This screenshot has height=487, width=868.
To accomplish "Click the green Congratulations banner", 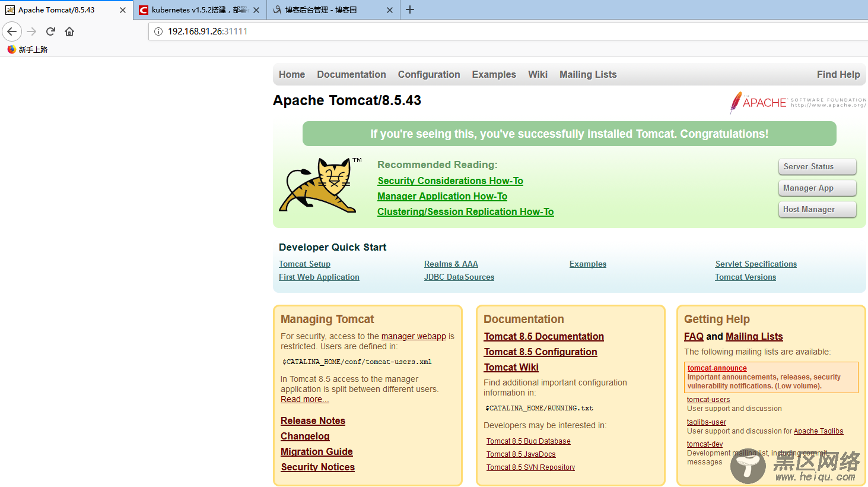I will 570,134.
